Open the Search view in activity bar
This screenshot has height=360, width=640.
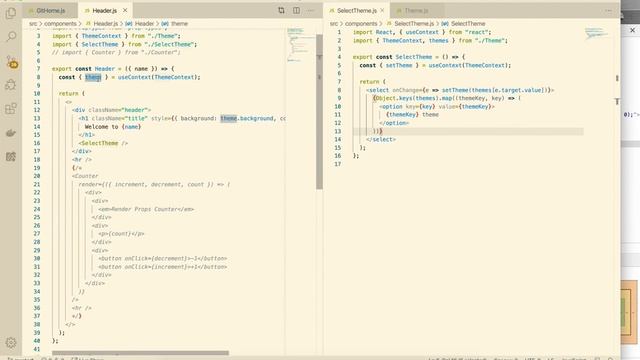(x=11, y=37)
